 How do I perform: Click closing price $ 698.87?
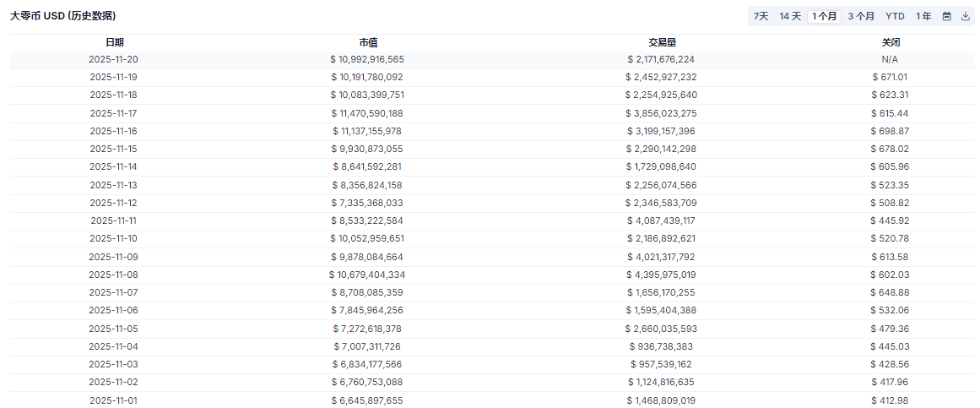click(x=890, y=131)
